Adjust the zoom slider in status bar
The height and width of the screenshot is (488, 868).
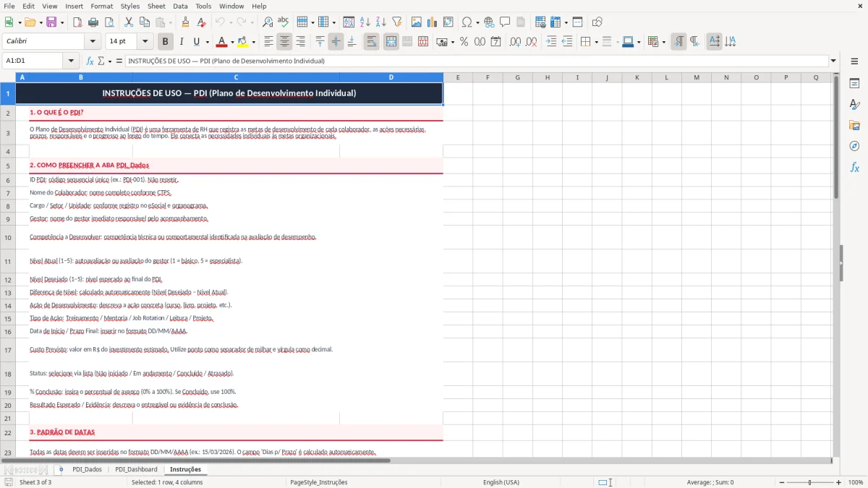[810, 482]
